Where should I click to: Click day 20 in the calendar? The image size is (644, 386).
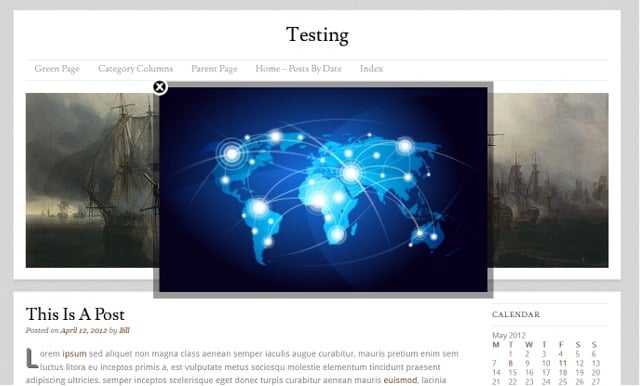click(596, 373)
